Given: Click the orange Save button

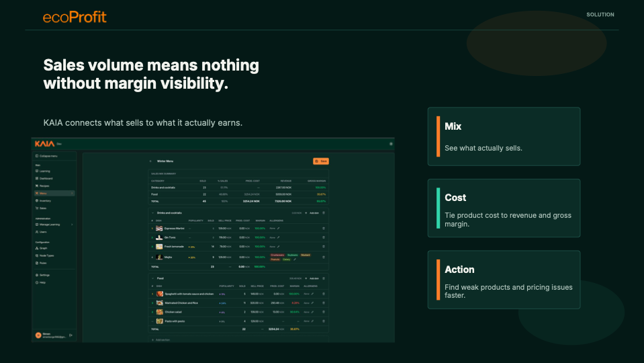Looking at the screenshot, I should pyautogui.click(x=321, y=161).
